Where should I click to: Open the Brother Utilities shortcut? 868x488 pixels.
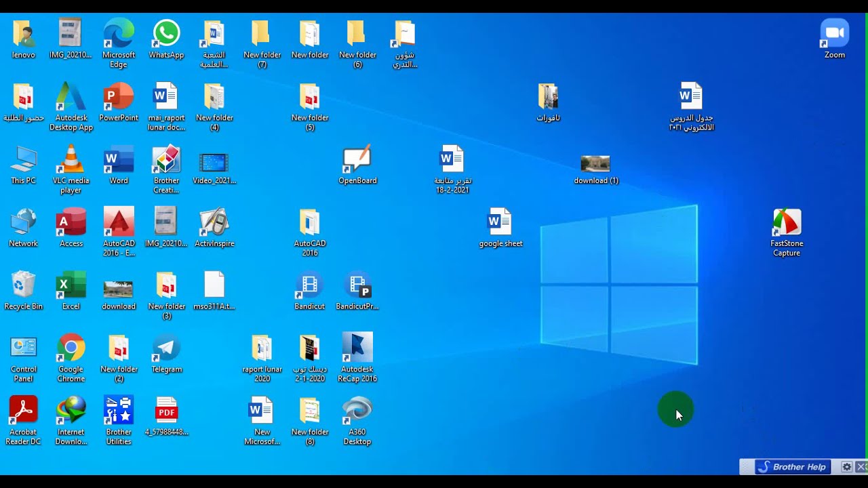point(119,421)
